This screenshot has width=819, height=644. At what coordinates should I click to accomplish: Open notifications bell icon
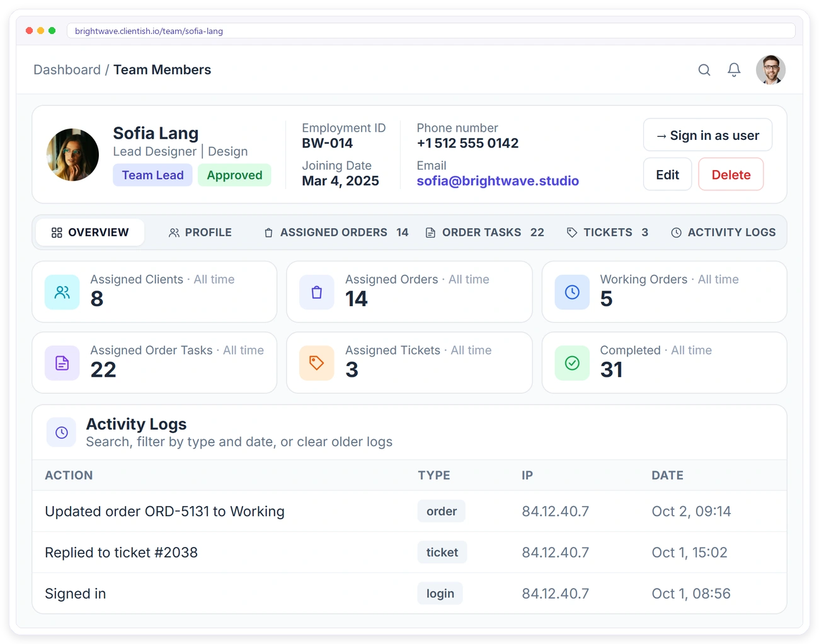pos(734,70)
